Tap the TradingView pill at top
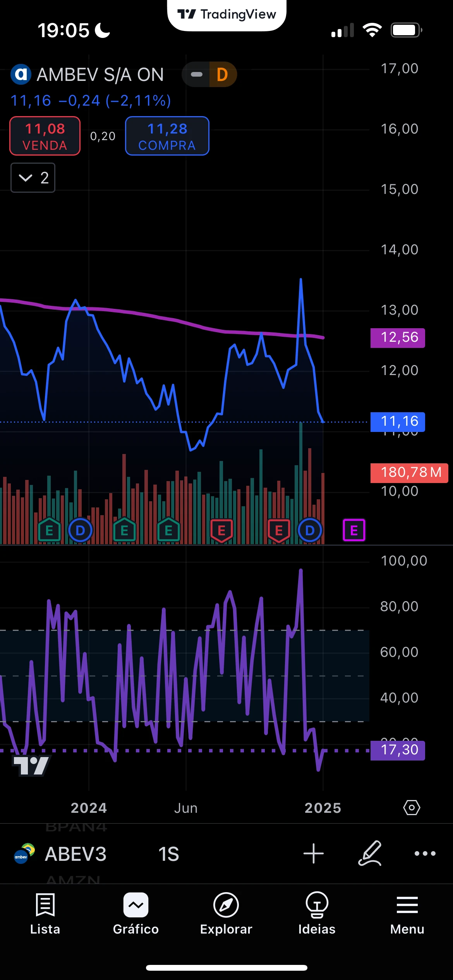Image resolution: width=453 pixels, height=980 pixels. click(x=227, y=15)
